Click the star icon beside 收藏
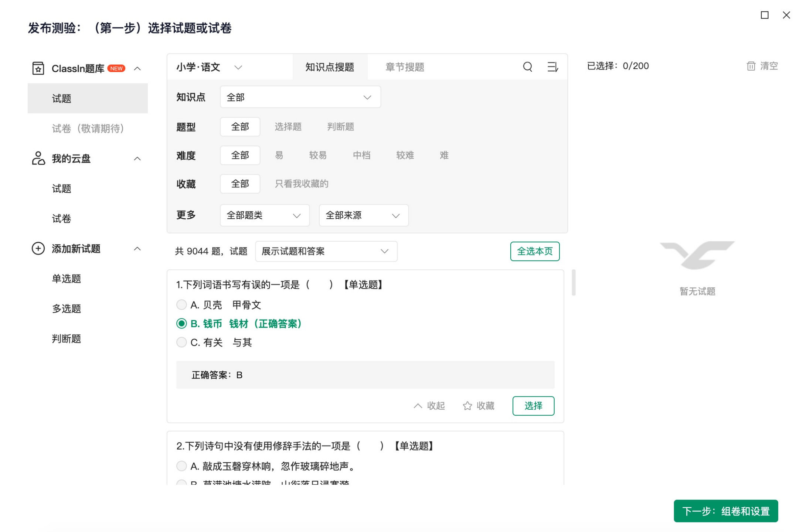Viewport: 806px width, 532px height. [x=467, y=406]
